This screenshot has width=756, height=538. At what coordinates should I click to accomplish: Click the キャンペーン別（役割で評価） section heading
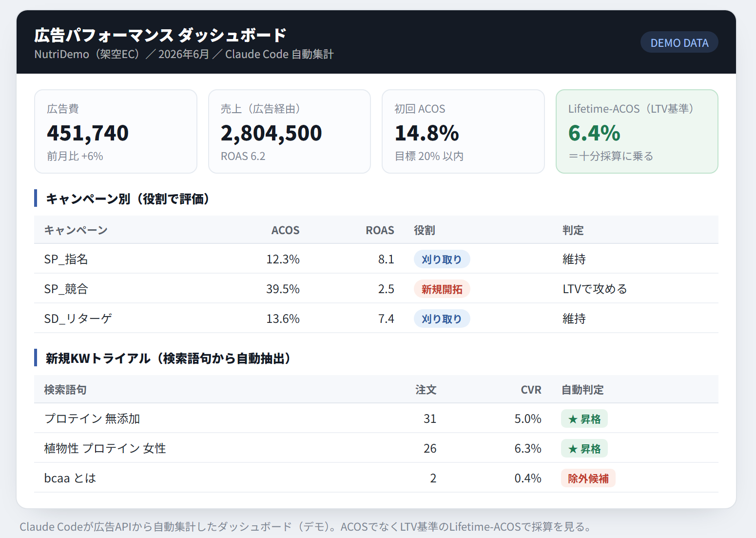(128, 199)
